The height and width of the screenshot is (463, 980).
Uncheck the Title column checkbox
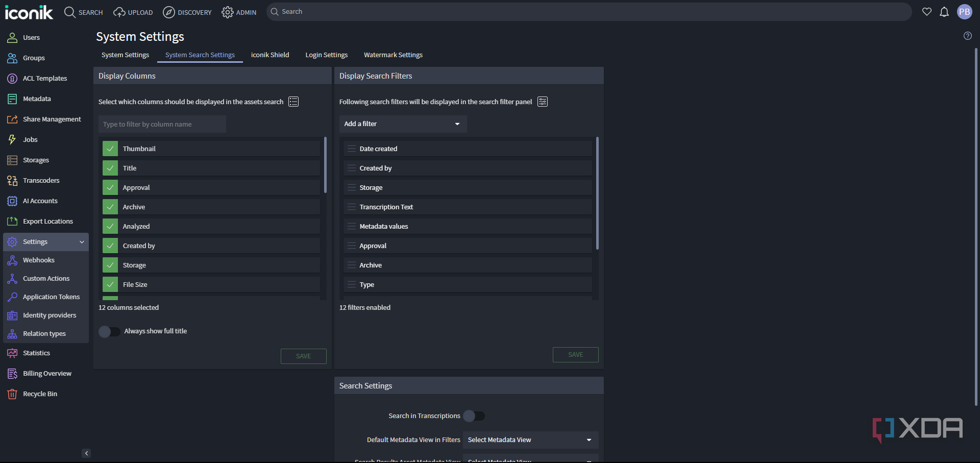(x=110, y=168)
